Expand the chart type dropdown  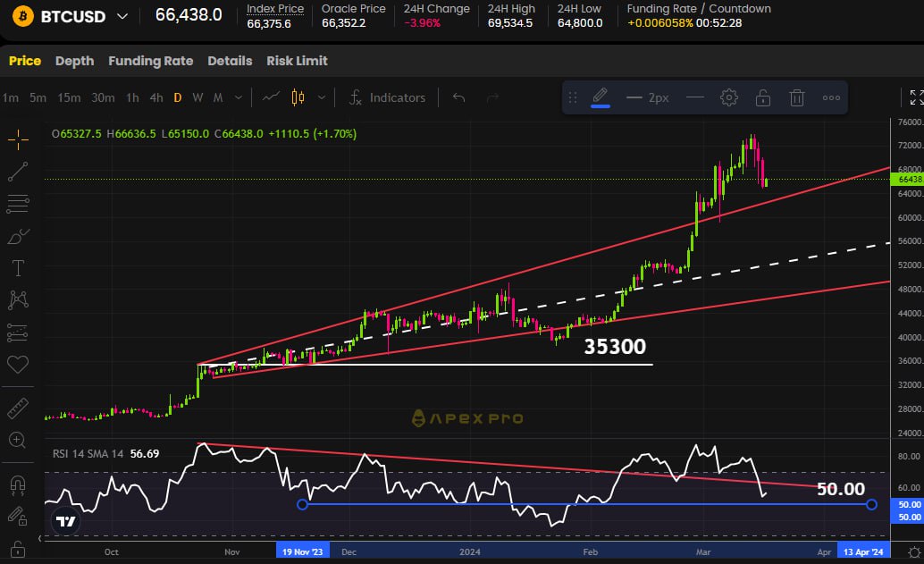pyautogui.click(x=321, y=97)
